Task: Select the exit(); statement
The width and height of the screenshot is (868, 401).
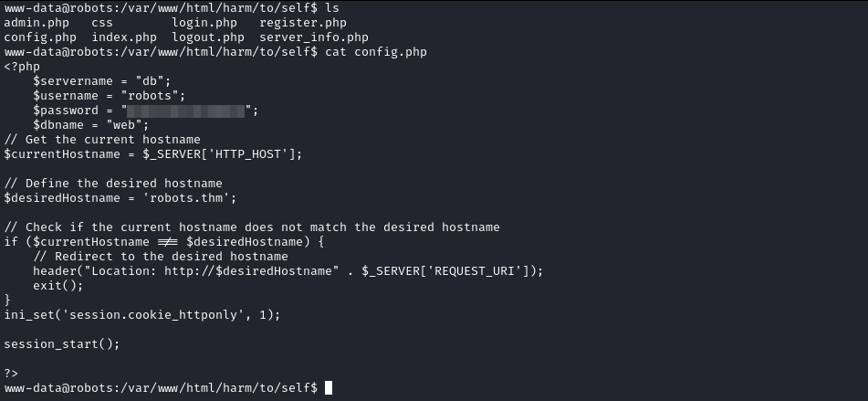Action: coord(58,286)
